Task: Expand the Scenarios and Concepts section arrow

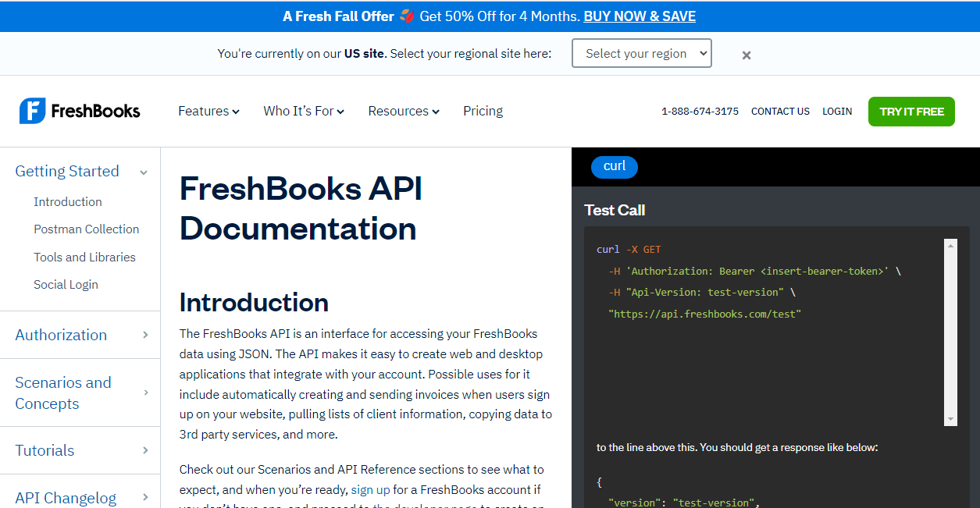Action: [145, 393]
